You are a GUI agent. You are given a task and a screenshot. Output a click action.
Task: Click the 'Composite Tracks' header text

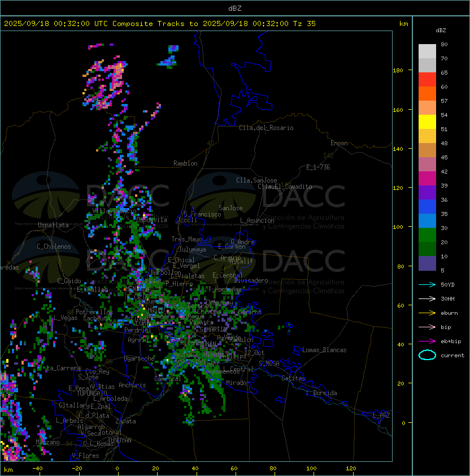[x=148, y=23]
